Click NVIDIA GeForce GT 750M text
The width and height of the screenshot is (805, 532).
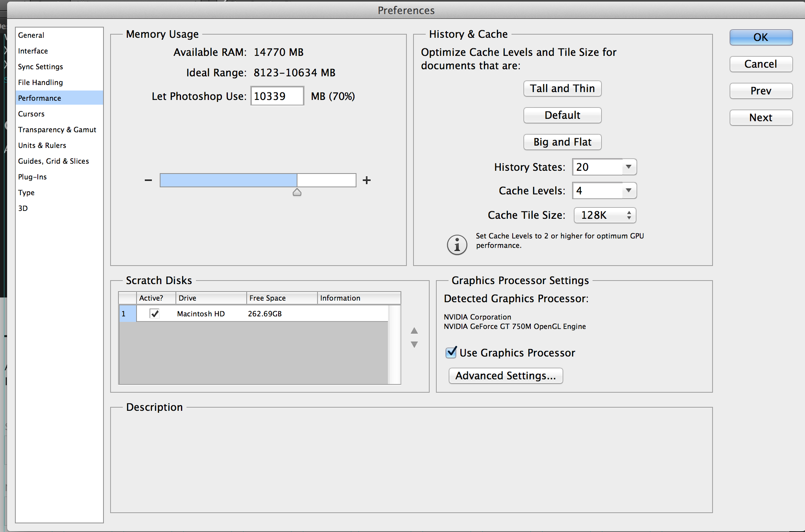tap(515, 326)
